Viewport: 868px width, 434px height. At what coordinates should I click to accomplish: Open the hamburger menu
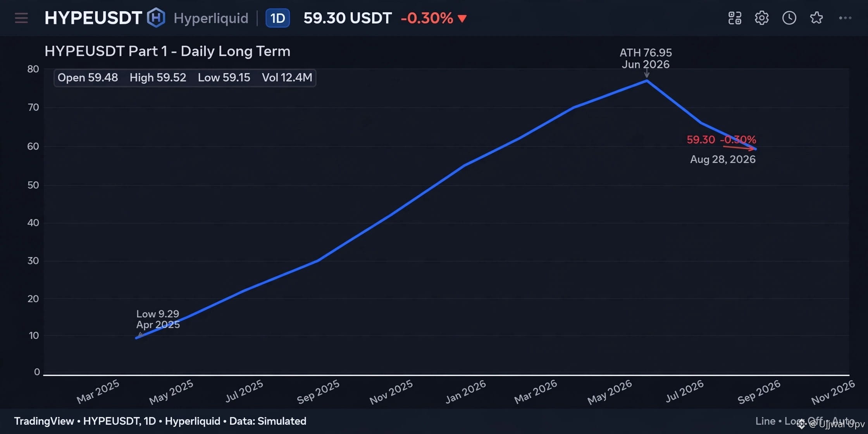tap(21, 18)
